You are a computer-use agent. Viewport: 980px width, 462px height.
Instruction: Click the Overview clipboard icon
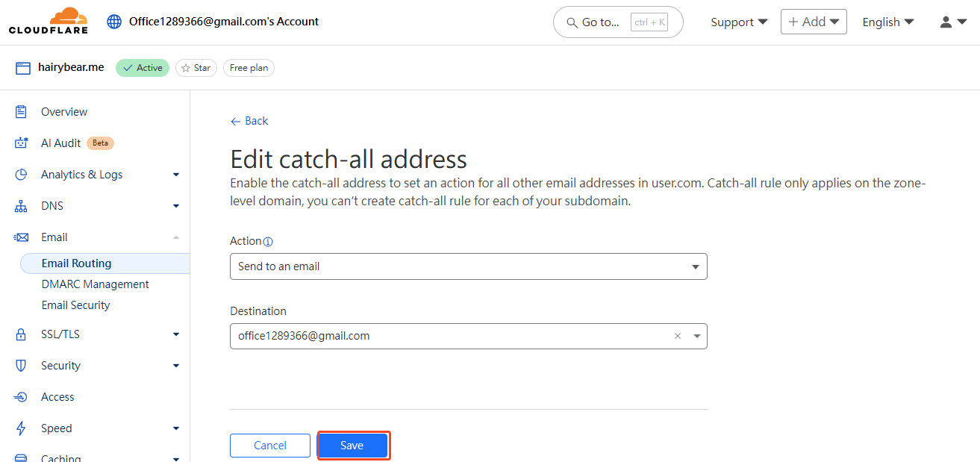21,112
